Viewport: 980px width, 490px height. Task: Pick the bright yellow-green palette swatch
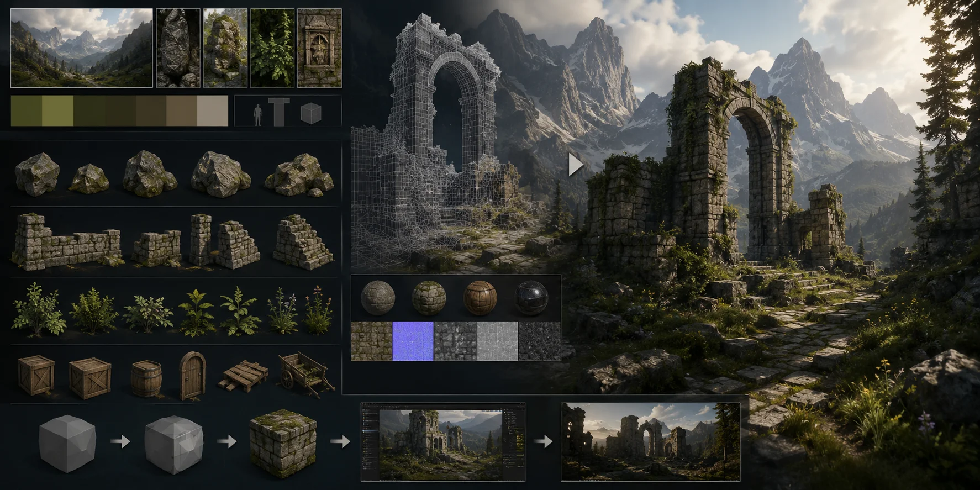[57, 110]
